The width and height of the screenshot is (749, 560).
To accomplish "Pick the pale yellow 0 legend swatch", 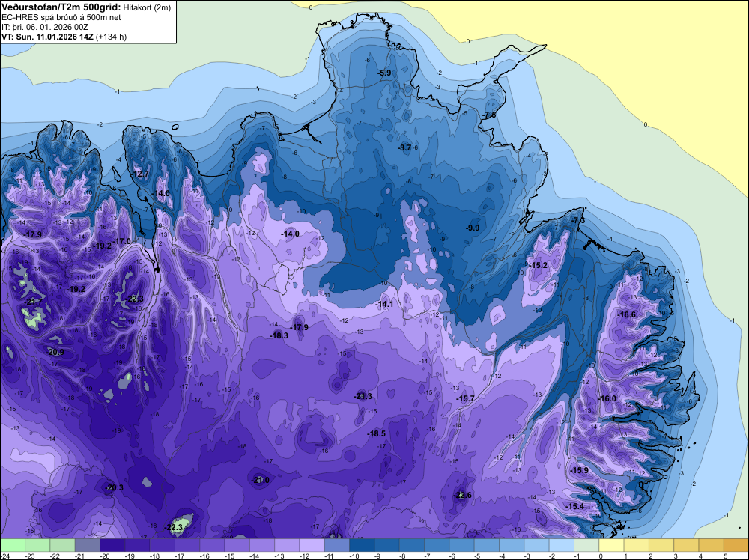I will [x=611, y=545].
